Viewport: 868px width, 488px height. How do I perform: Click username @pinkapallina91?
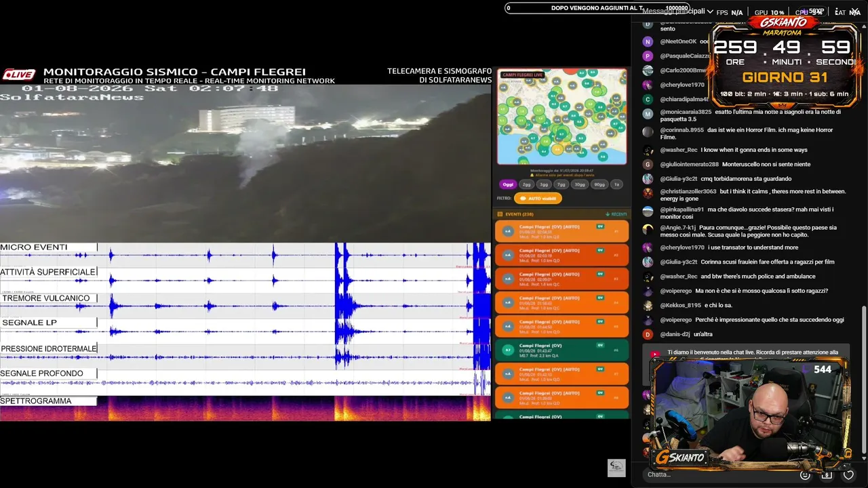coord(682,210)
